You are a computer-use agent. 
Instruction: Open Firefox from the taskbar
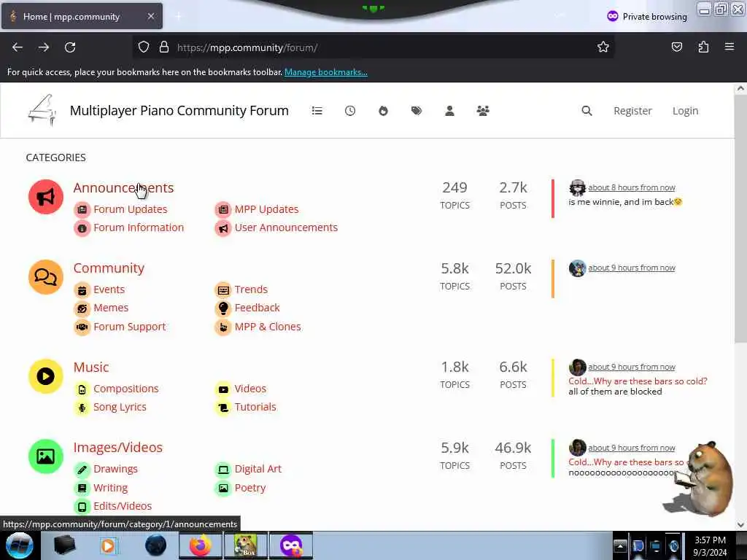click(200, 545)
